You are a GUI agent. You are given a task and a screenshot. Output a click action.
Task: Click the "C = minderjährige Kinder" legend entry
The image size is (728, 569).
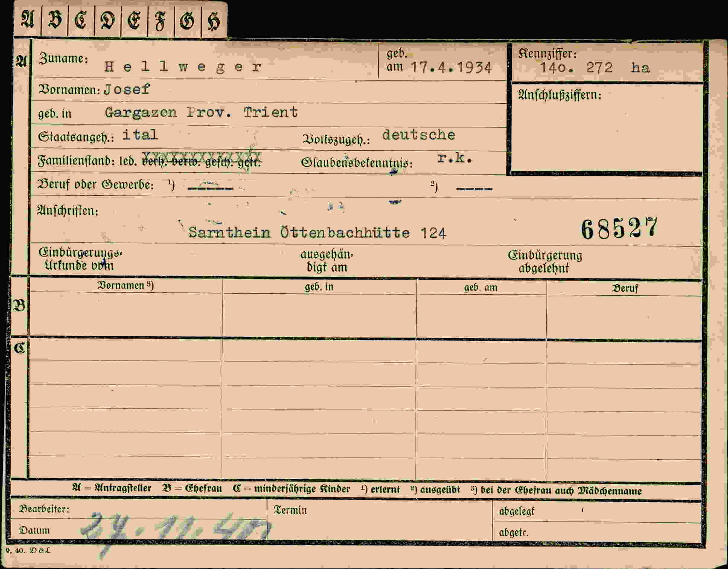(292, 489)
